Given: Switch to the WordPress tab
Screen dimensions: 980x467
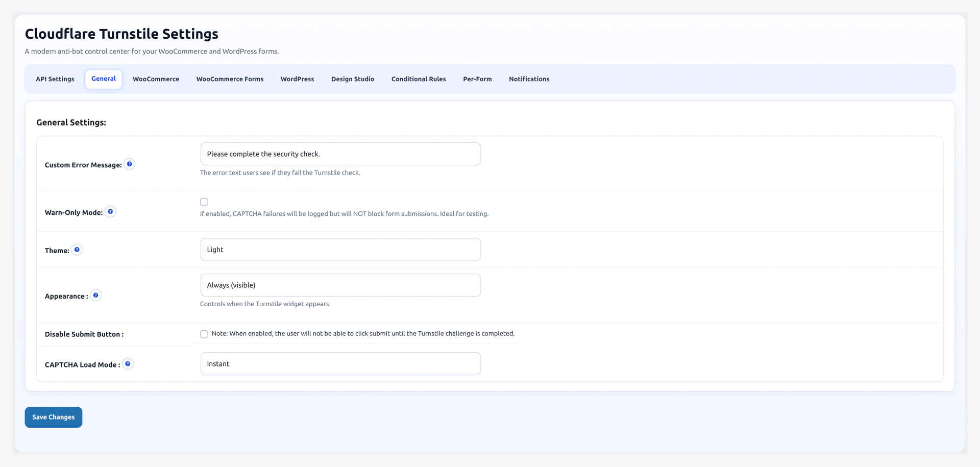Looking at the screenshot, I should 298,79.
